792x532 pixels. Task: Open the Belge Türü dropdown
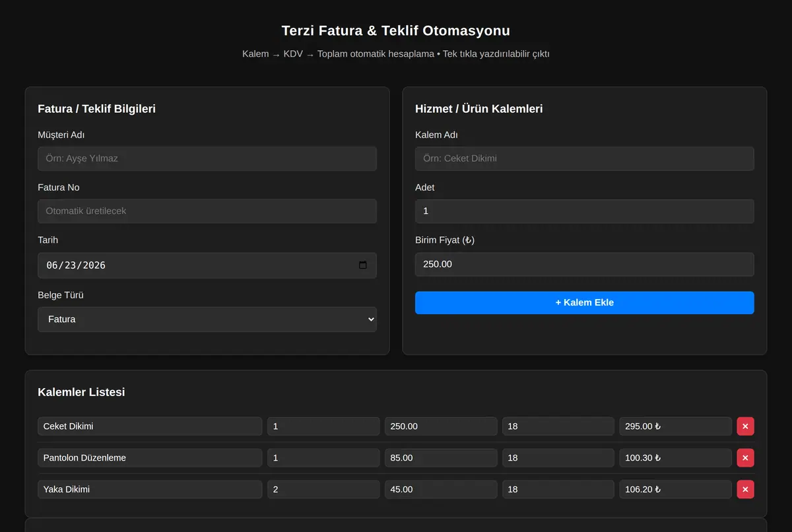207,319
